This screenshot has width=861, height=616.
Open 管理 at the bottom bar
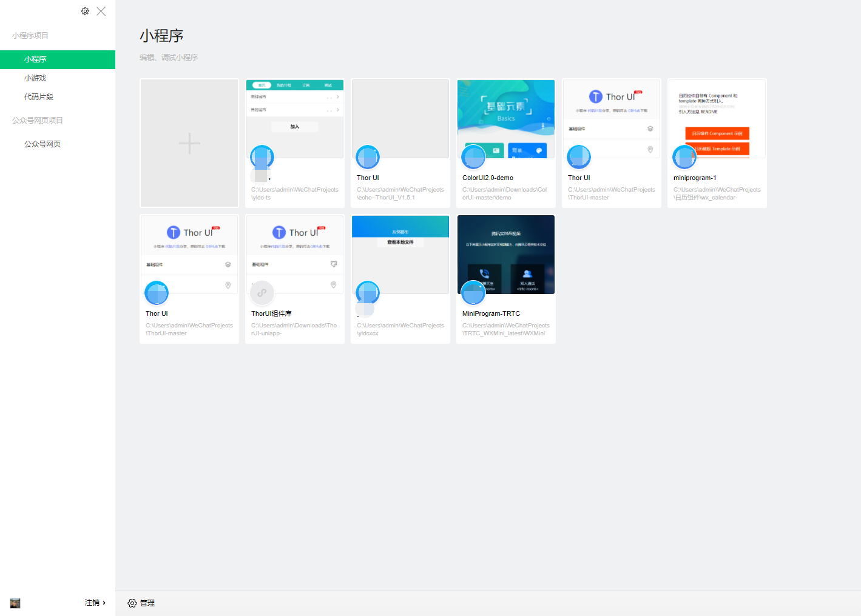pos(141,603)
